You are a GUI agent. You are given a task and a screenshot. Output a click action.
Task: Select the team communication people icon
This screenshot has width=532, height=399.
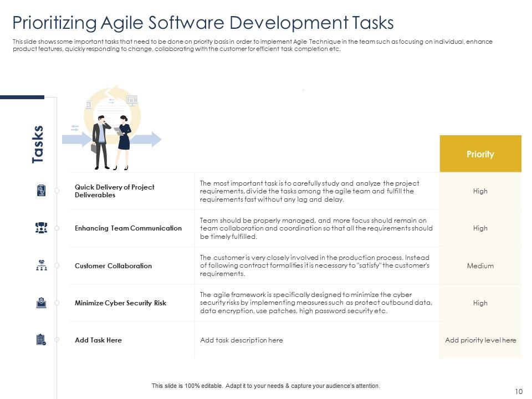point(40,228)
